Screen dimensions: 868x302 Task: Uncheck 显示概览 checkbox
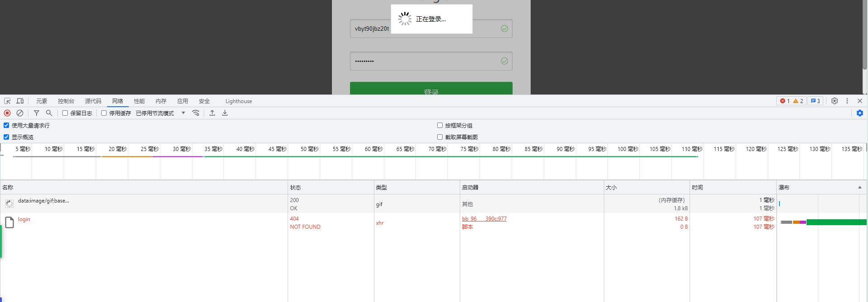(6, 137)
